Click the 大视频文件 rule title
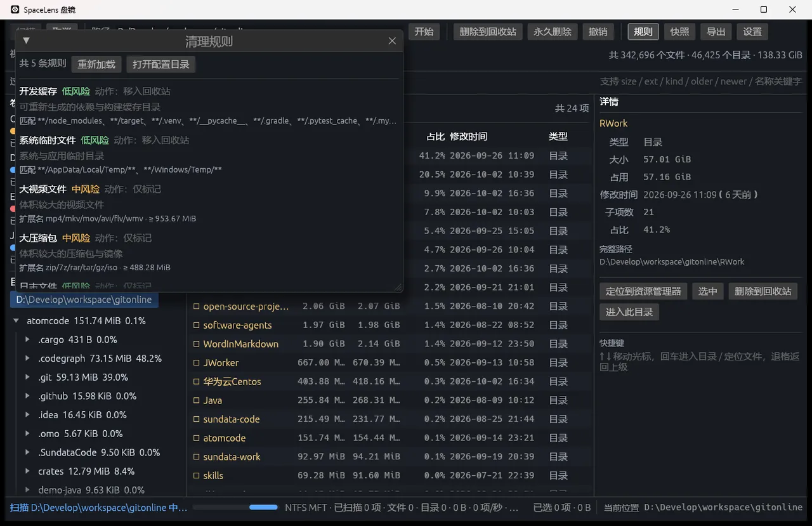The image size is (812, 526). [x=43, y=189]
